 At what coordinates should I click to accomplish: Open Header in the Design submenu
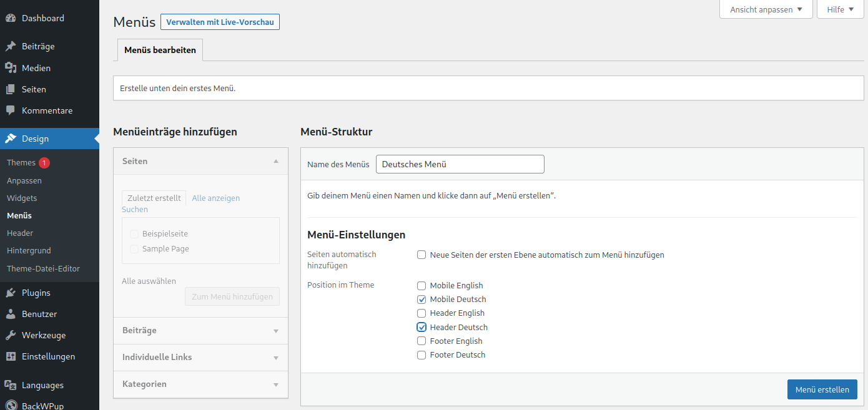pyautogui.click(x=20, y=233)
